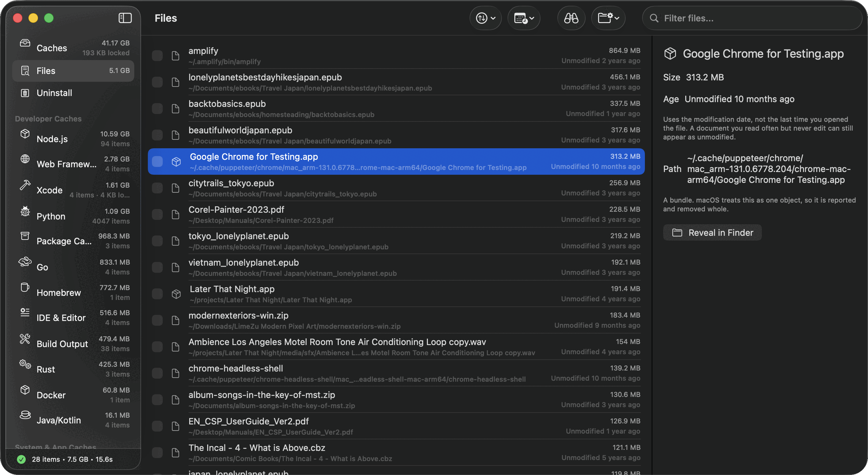Click the 28 items status summary

pos(72,459)
